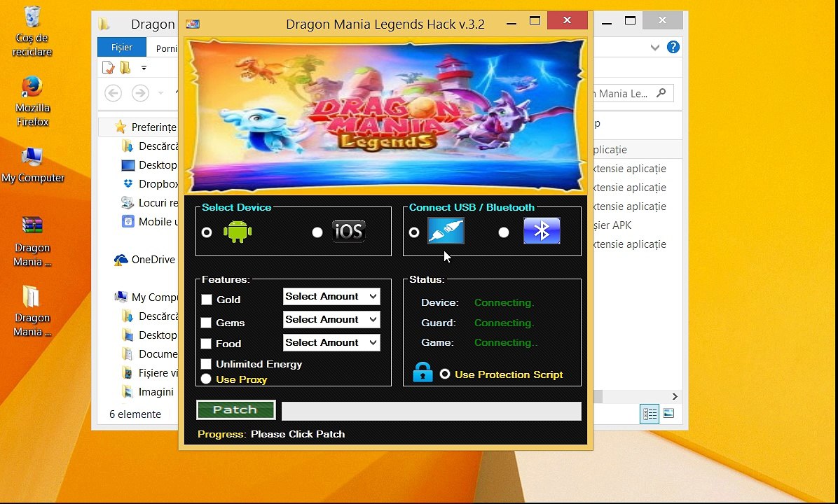The image size is (838, 504).
Task: Open the Pornire ribbon tab
Action: (167, 48)
